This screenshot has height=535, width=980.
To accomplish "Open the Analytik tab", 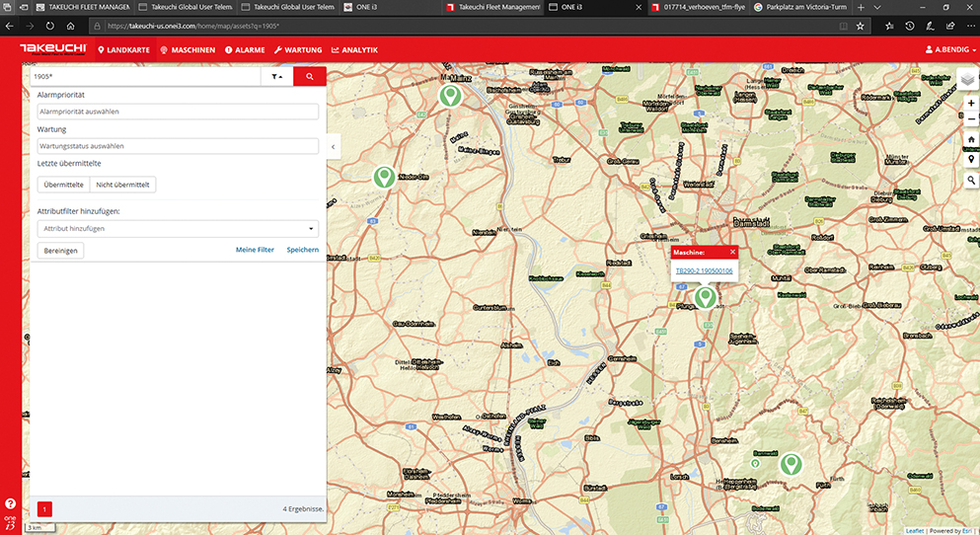I will point(354,49).
